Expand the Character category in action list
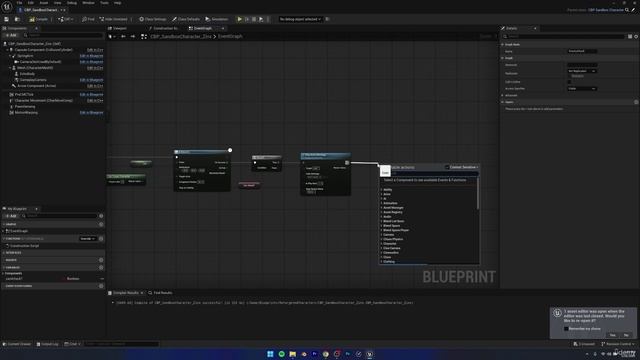This screenshot has width=640, height=360. (x=382, y=244)
